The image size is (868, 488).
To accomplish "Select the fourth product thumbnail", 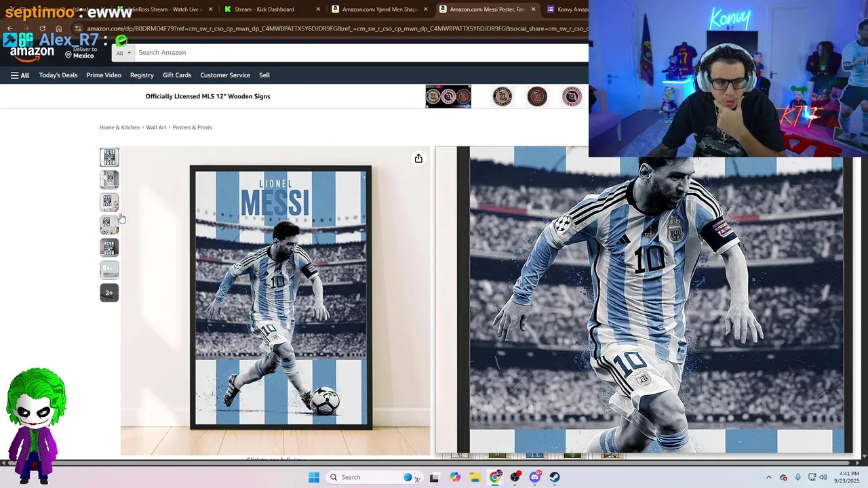I will [x=109, y=225].
